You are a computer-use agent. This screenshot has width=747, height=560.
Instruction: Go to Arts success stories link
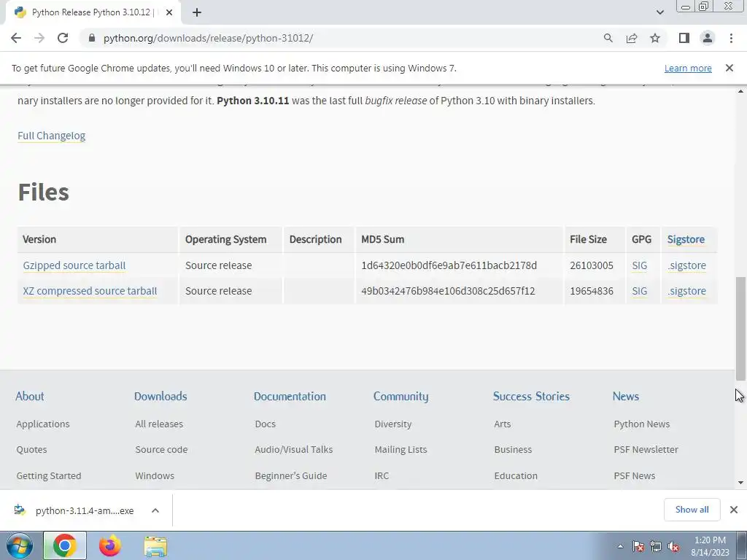tap(503, 424)
